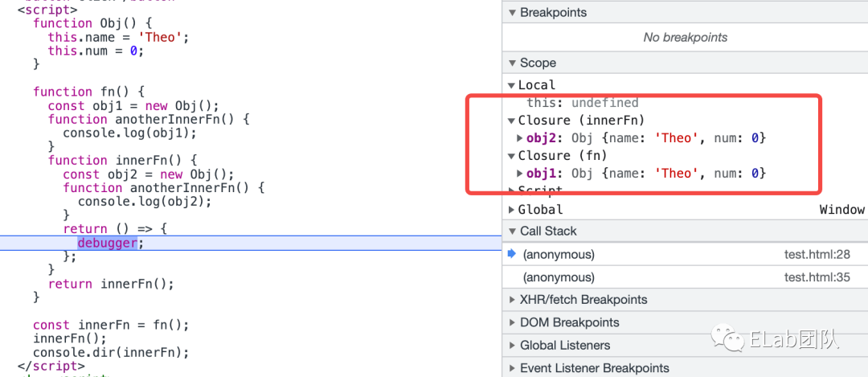
Task: Click the closing '</script>' tag line
Action: (x=51, y=366)
